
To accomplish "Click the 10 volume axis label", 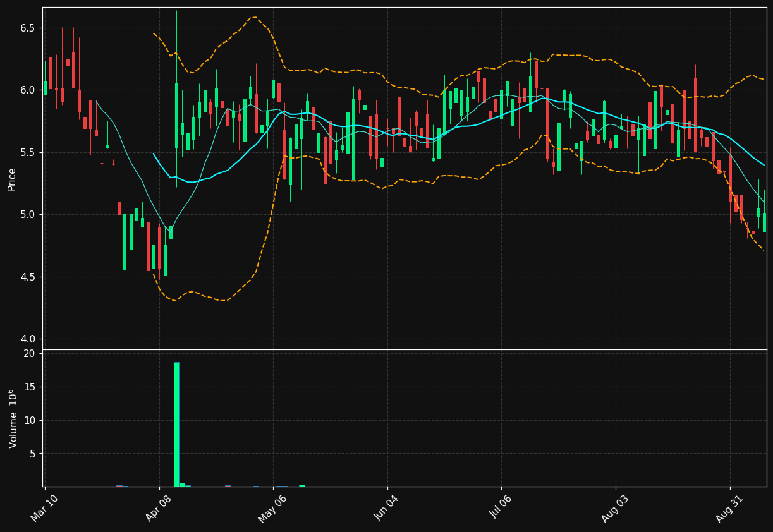I will 30,421.
